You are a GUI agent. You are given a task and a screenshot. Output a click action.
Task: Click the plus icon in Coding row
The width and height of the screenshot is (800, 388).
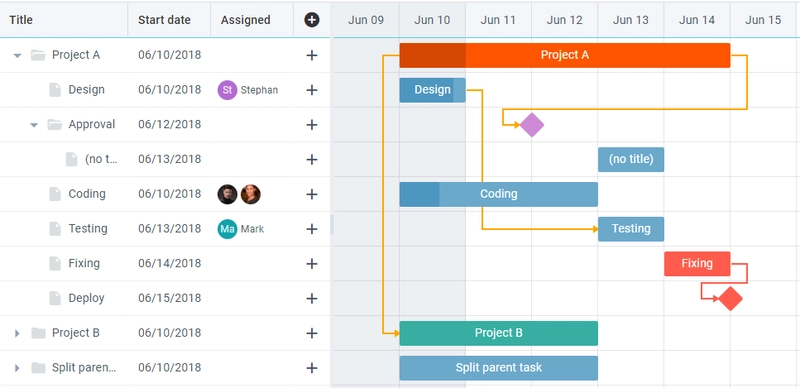(312, 194)
